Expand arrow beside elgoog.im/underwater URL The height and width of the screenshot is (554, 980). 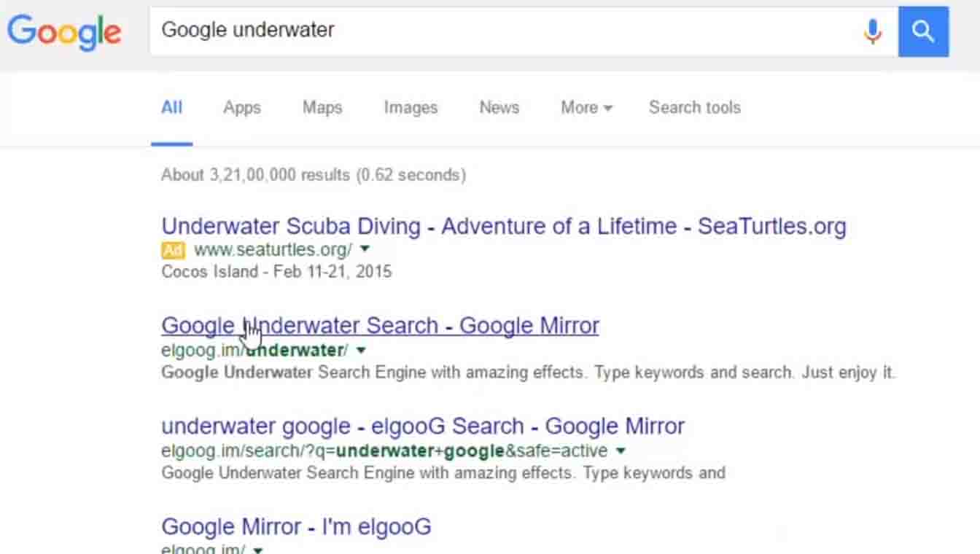click(x=361, y=351)
